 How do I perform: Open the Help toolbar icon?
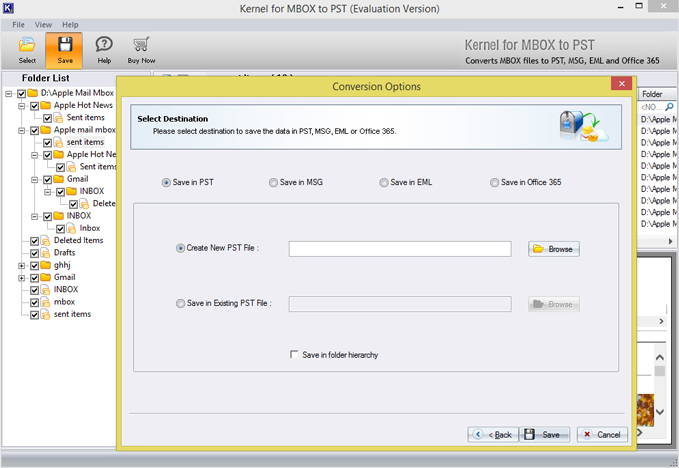tap(104, 50)
